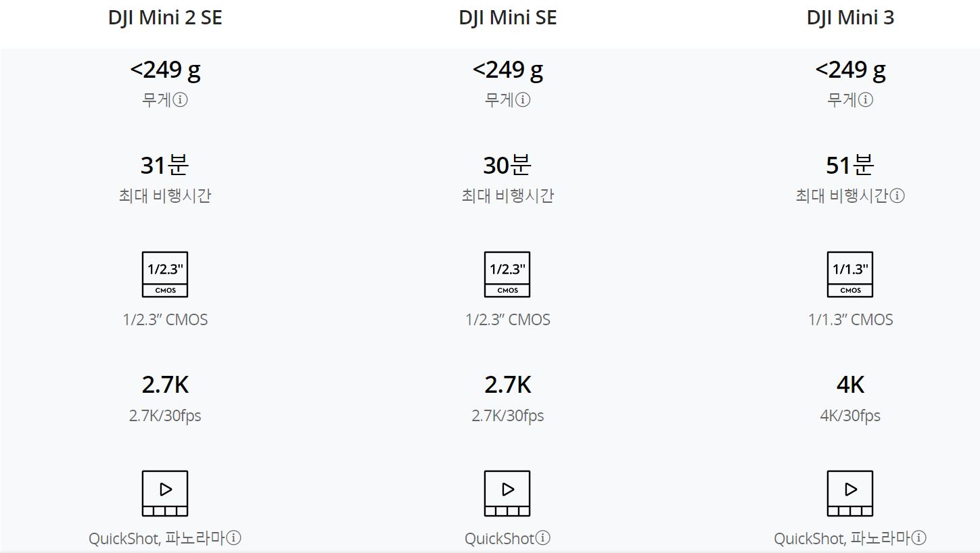Click the DJI Mini 2 SE QuickShot video icon

click(x=165, y=494)
